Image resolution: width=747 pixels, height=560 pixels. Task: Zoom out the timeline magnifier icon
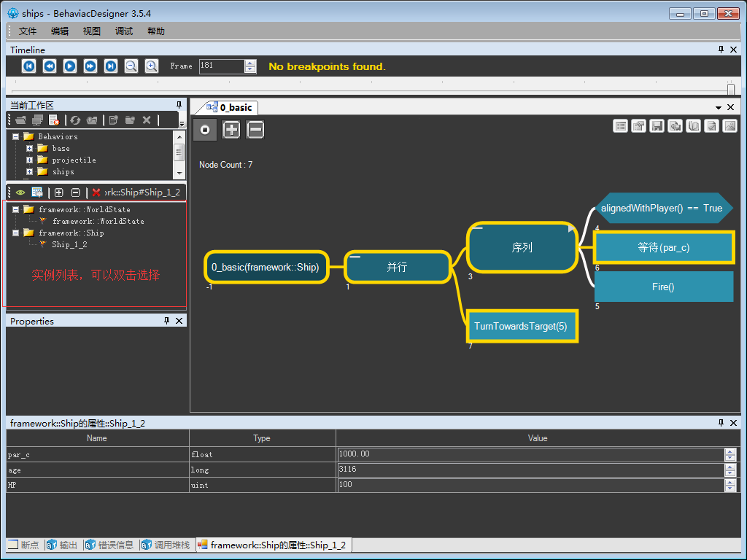click(x=131, y=66)
